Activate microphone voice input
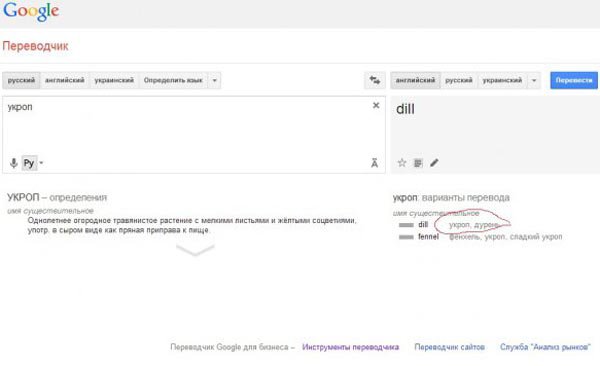The height and width of the screenshot is (366, 600). click(x=14, y=163)
